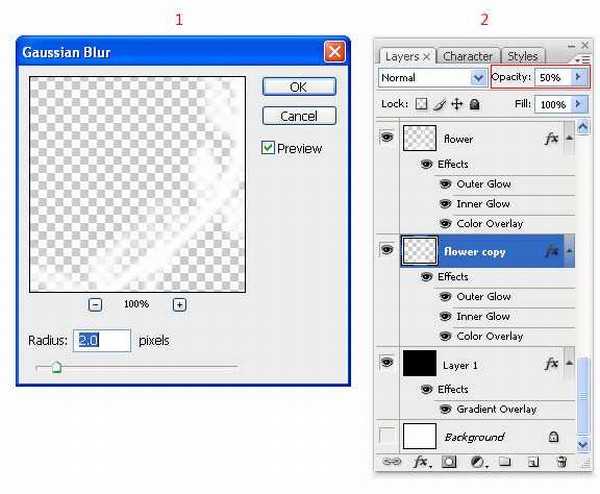Switch to the Styles tab

click(522, 56)
